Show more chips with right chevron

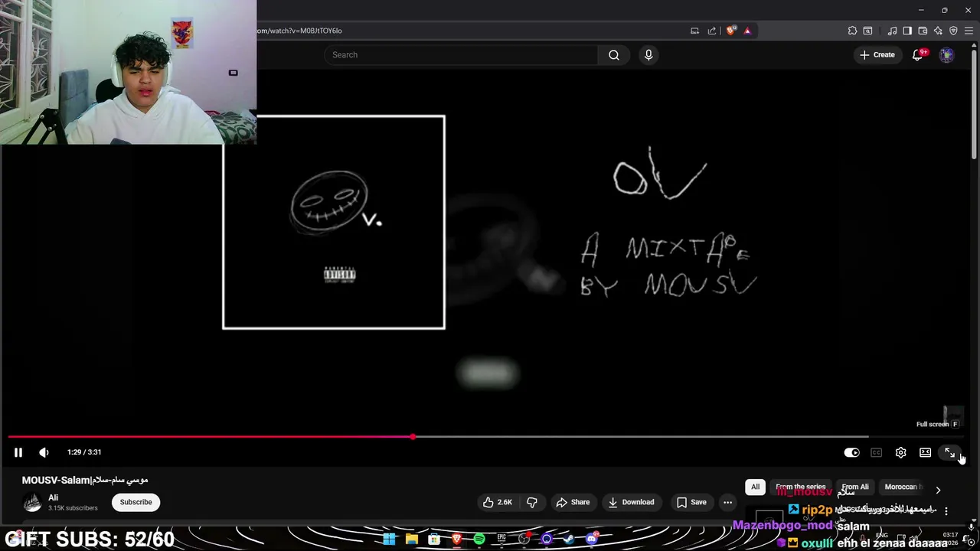click(x=938, y=490)
